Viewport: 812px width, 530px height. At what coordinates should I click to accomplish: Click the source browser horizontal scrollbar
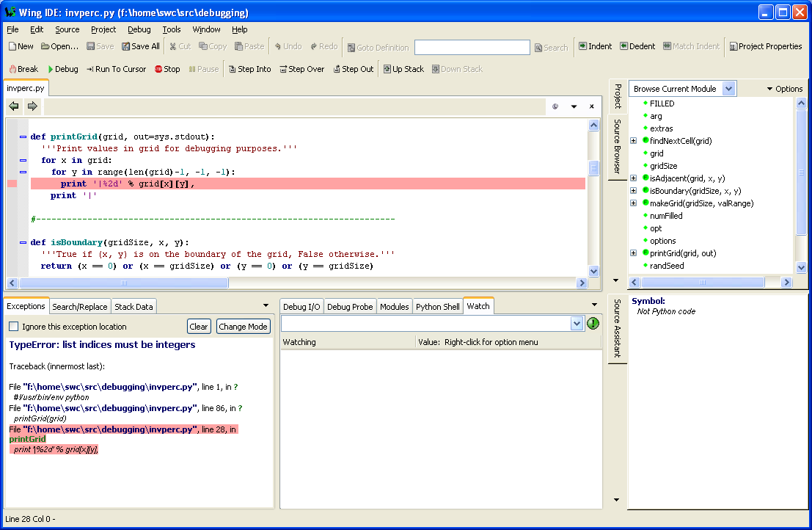[x=703, y=283]
